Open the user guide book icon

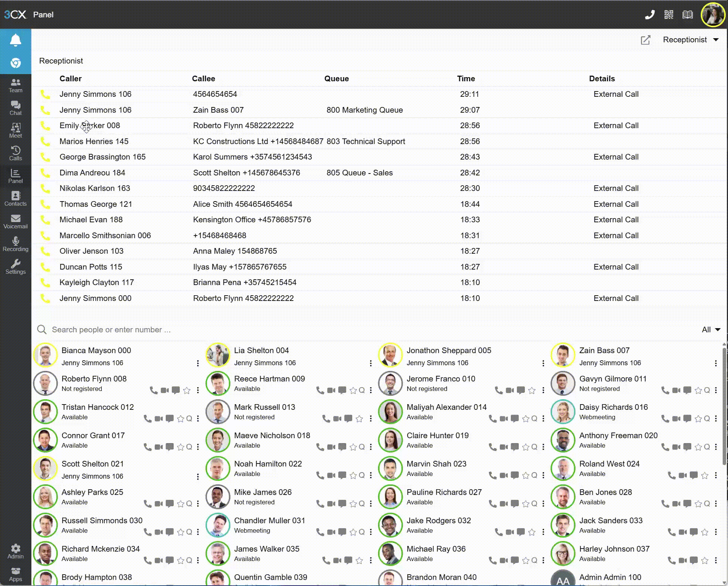tap(688, 15)
